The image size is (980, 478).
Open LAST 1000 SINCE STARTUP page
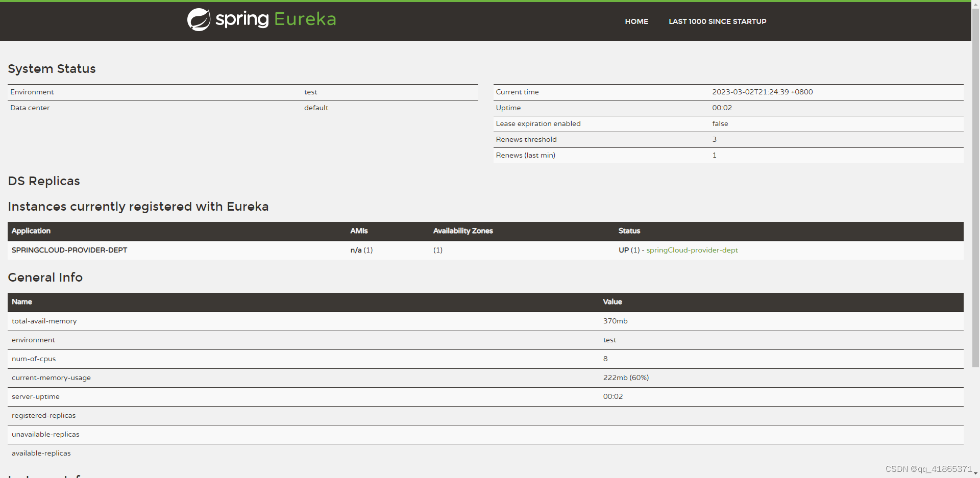pos(718,21)
